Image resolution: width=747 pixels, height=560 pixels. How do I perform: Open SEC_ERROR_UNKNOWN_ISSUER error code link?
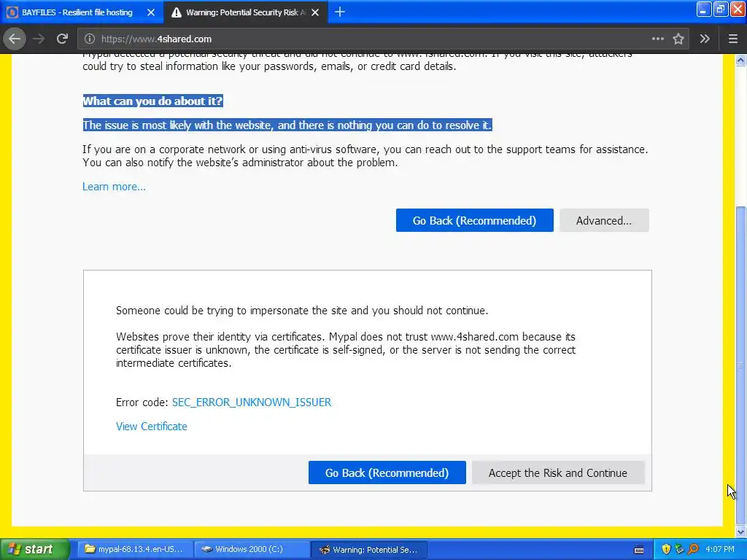click(252, 402)
